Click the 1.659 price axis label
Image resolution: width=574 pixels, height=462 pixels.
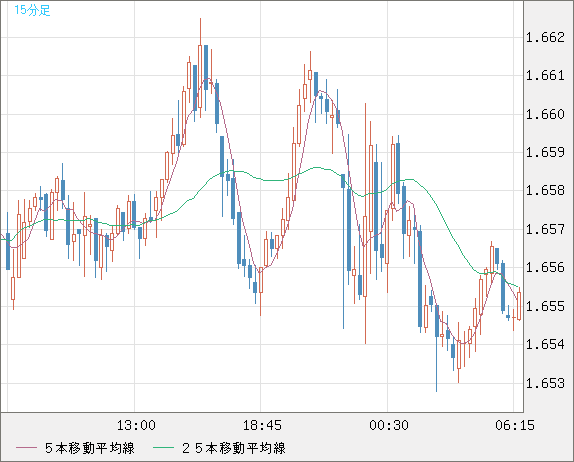(545, 152)
